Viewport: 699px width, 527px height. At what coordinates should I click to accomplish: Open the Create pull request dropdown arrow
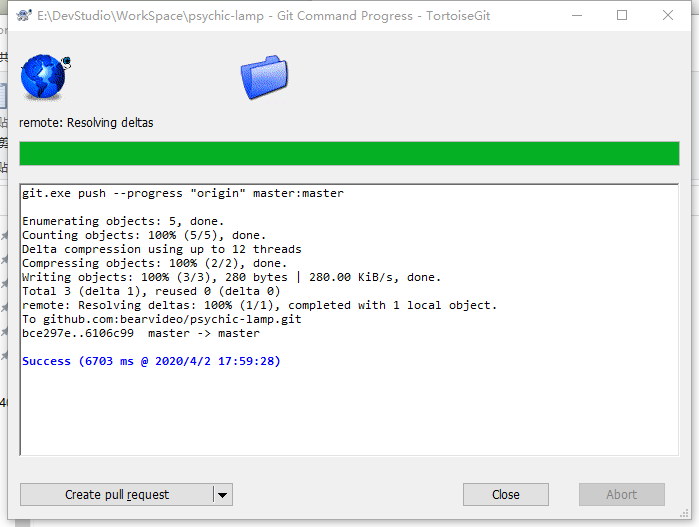[x=222, y=494]
